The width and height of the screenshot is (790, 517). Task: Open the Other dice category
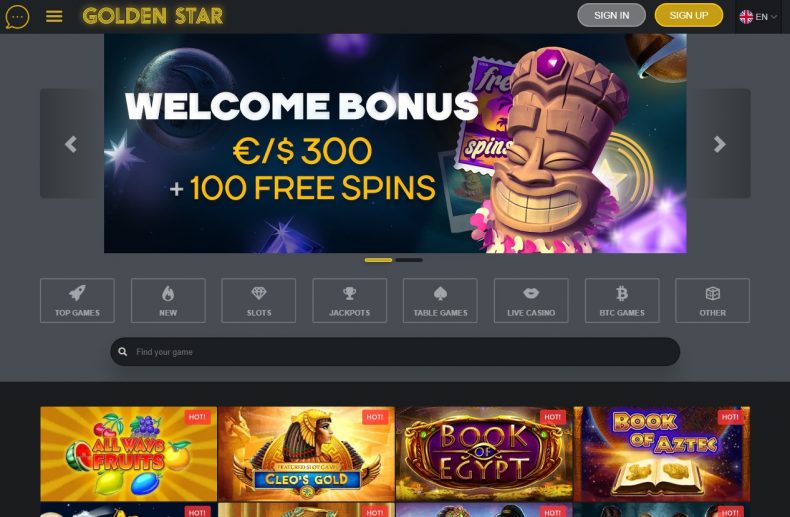tap(712, 300)
